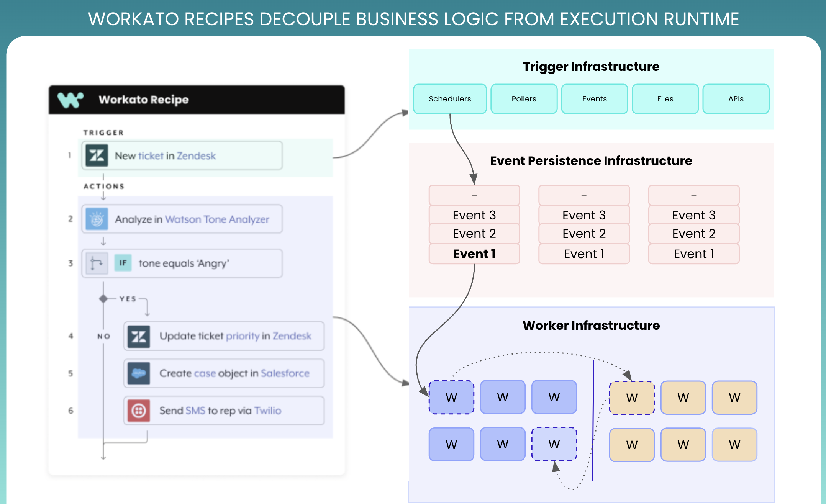826x504 pixels.
Task: Click the red Twilio icon
Action: [138, 411]
